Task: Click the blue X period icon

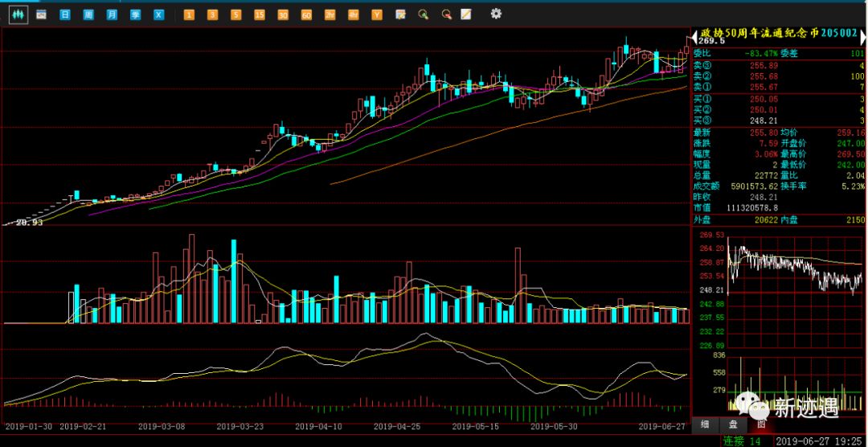Action: (159, 15)
